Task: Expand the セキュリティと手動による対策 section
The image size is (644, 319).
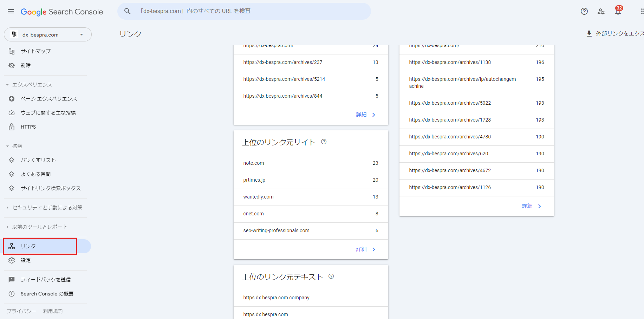Action: tap(7, 208)
